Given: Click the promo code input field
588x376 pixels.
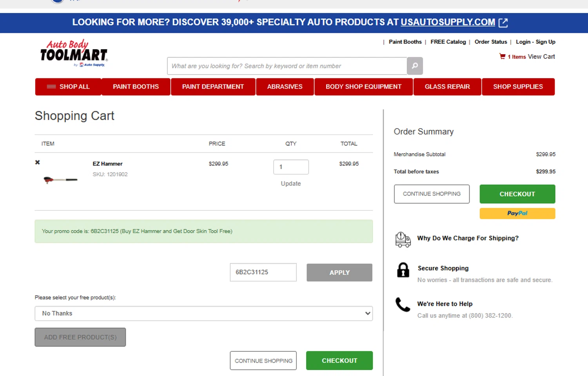Looking at the screenshot, I should 263,272.
